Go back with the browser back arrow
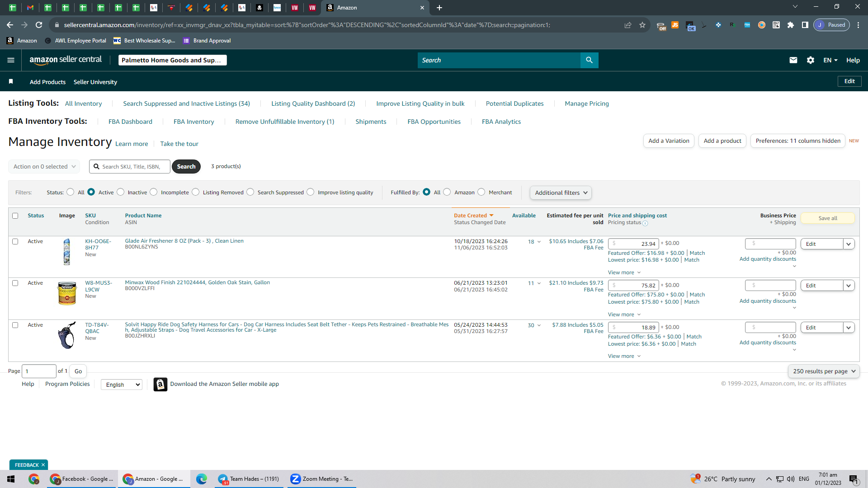The width and height of the screenshot is (868, 488). click(x=10, y=25)
